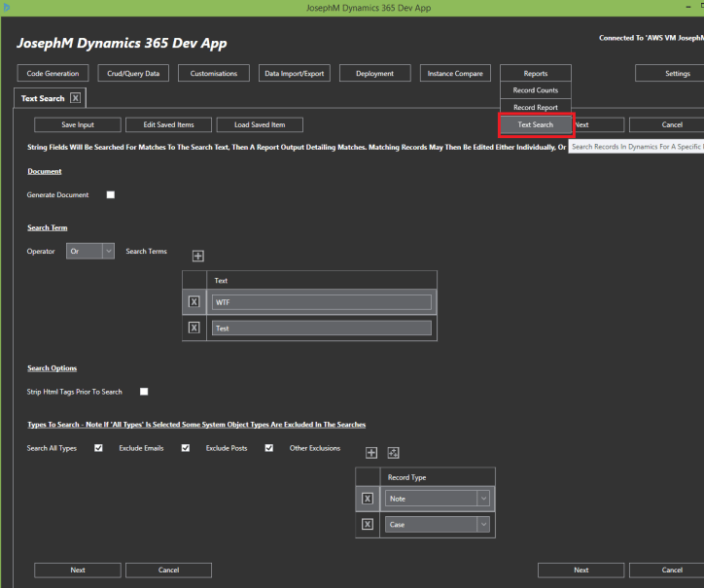This screenshot has height=588, width=704.
Task: Add a new record type exclusion
Action: point(371,452)
